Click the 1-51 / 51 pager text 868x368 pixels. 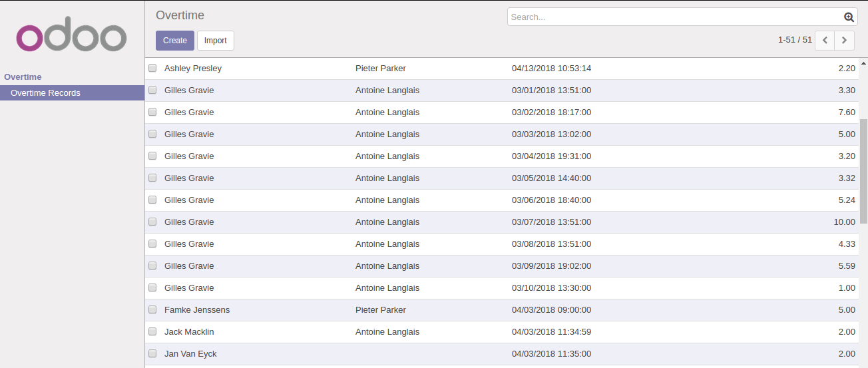795,40
